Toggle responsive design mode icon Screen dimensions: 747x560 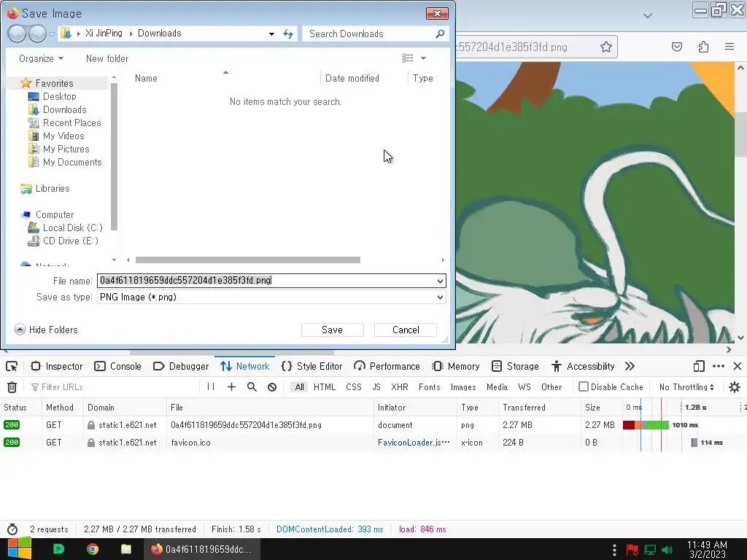[x=699, y=366]
